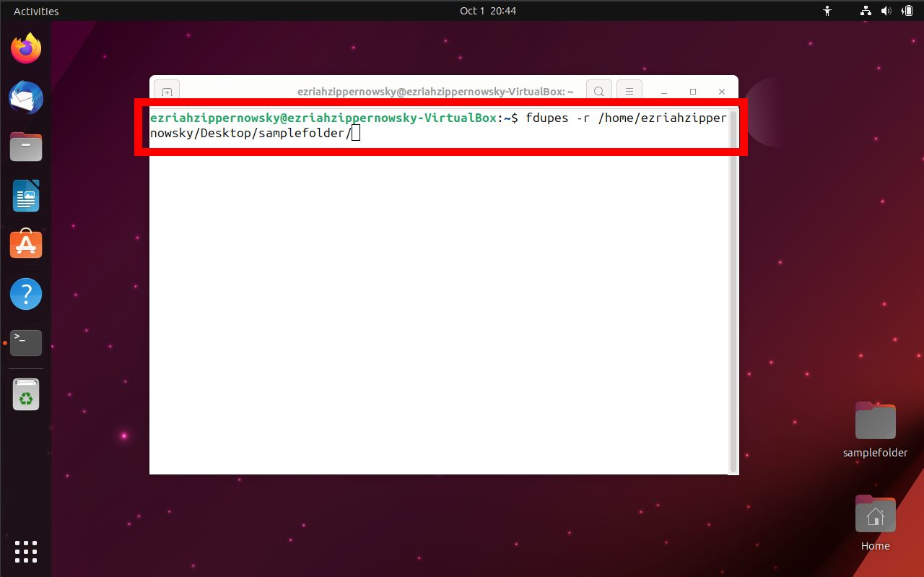The height and width of the screenshot is (577, 924).
Task: Open the Home folder on the desktop
Action: (x=875, y=513)
